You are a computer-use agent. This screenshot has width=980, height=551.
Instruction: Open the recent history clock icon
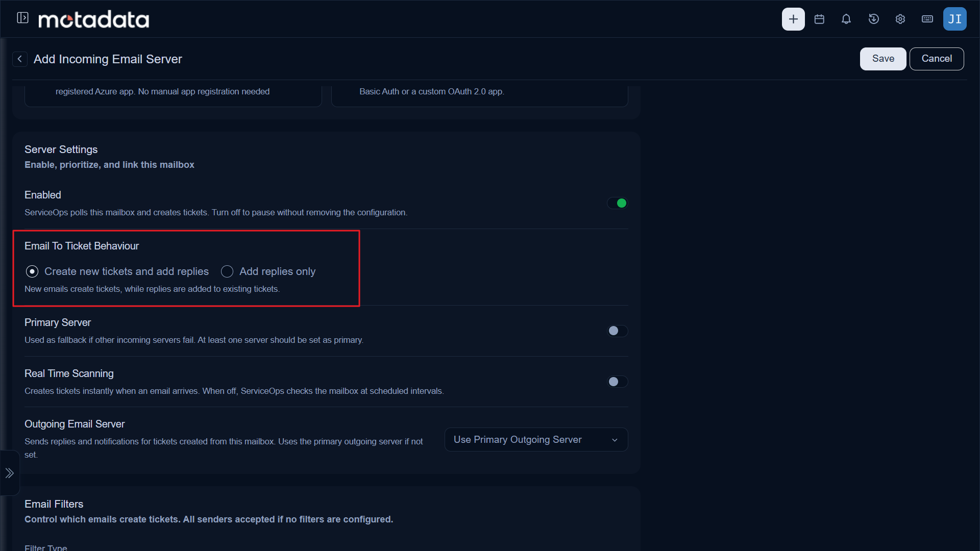pyautogui.click(x=873, y=19)
